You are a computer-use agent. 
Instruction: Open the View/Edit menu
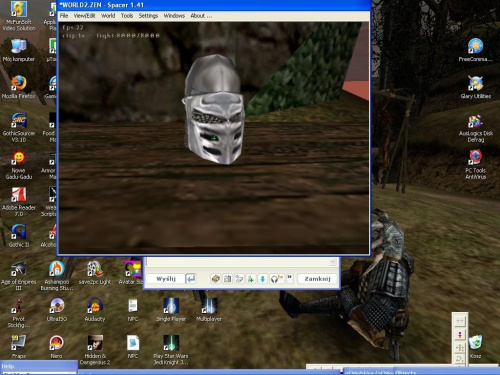tap(84, 16)
